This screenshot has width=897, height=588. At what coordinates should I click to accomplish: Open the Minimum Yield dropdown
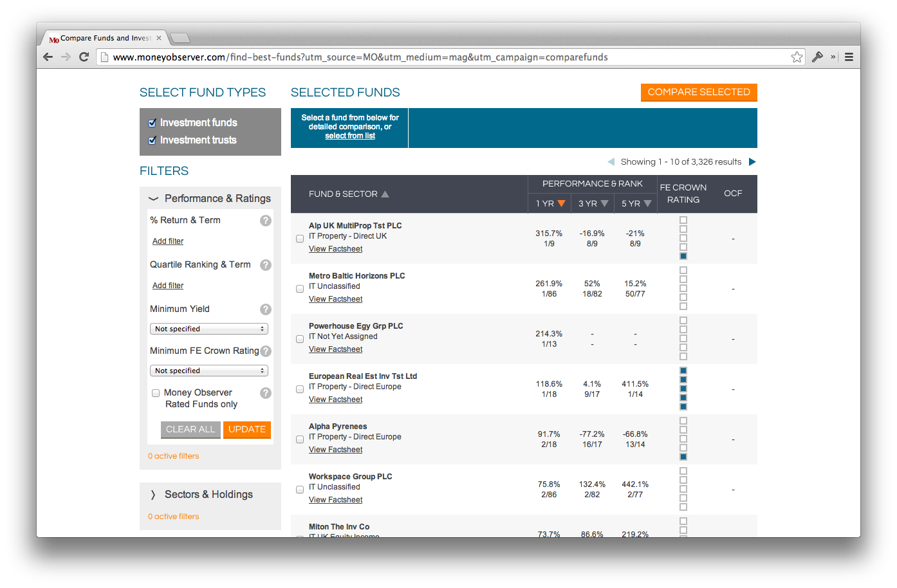click(x=209, y=329)
